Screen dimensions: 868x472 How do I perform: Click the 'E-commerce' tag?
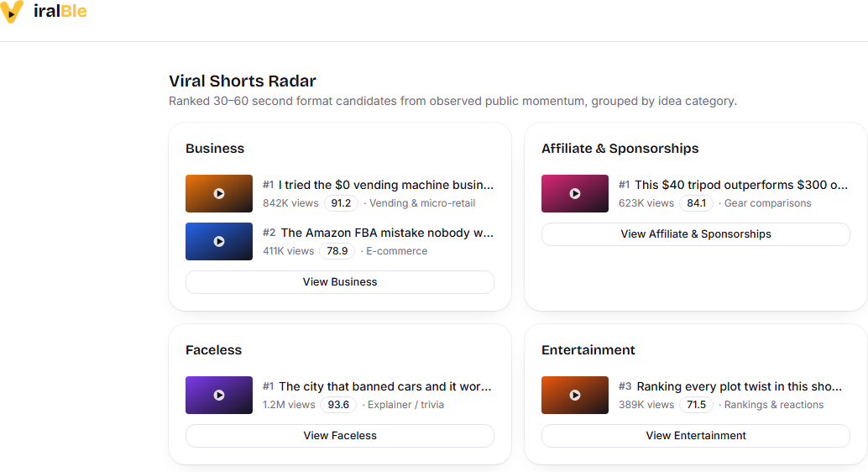(397, 251)
